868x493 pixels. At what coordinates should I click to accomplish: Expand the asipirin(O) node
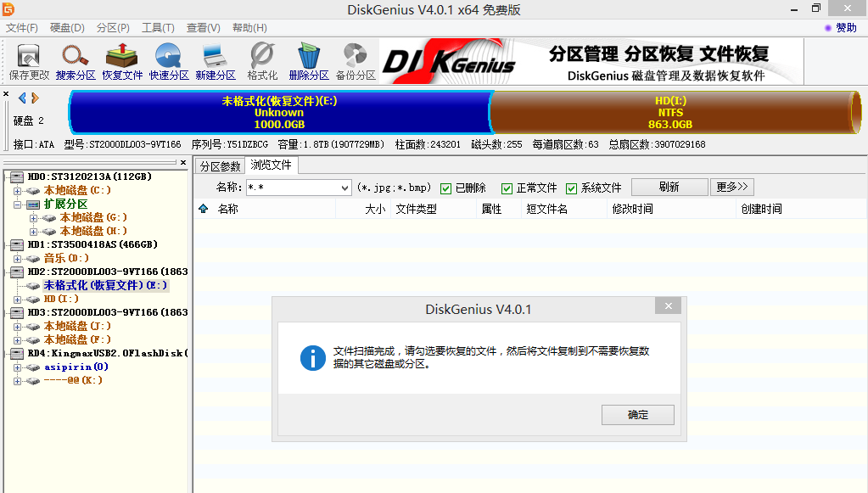17,367
